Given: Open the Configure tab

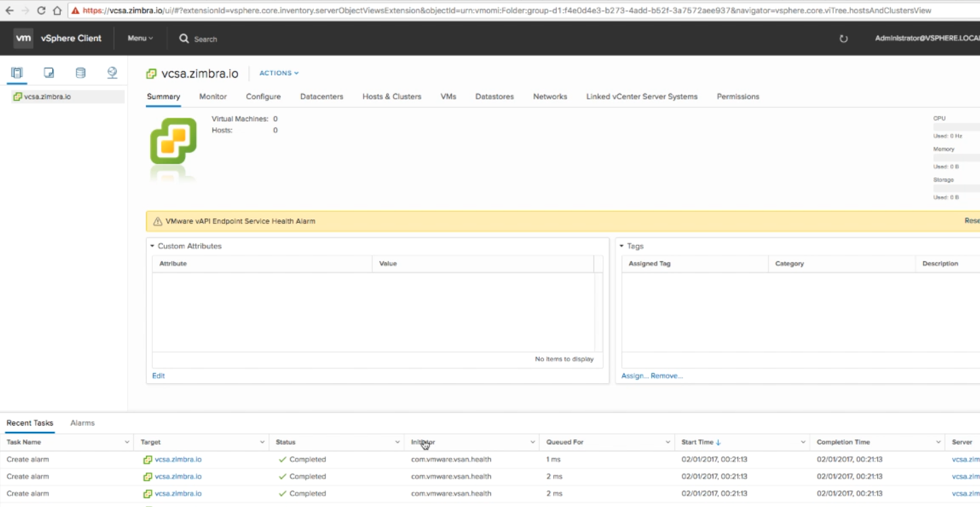Looking at the screenshot, I should (263, 97).
